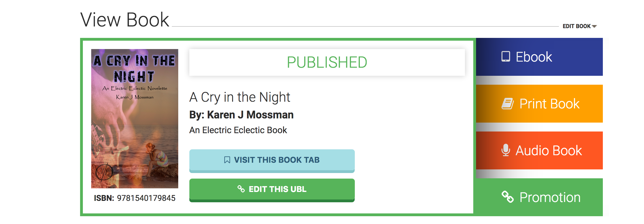Open the EDIT BOOK dropdown menu
This screenshot has height=224, width=644.
point(577,26)
